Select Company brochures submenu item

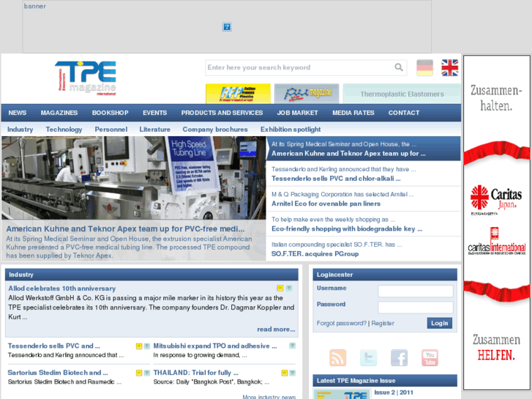point(215,130)
